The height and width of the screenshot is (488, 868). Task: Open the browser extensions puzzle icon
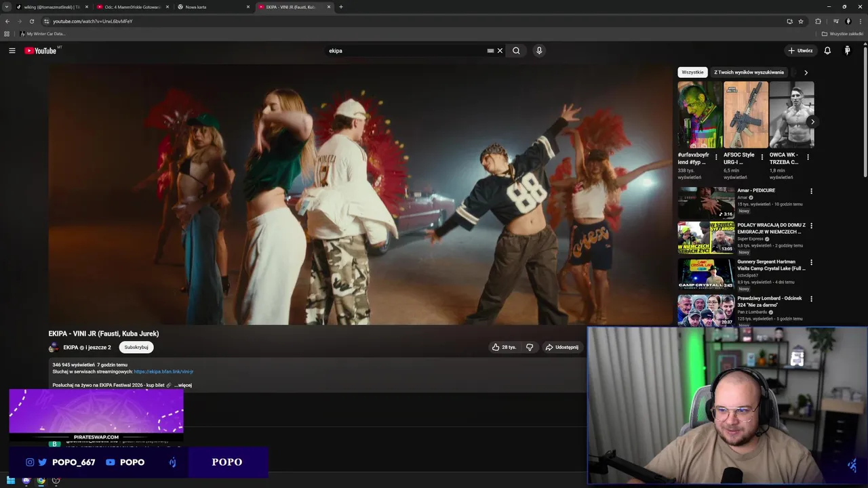tap(818, 21)
